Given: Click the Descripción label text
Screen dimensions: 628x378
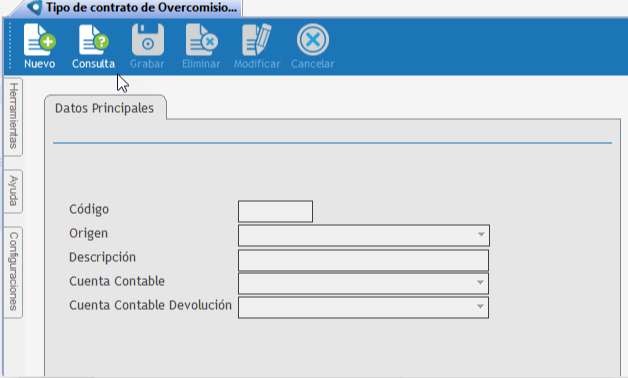Looking at the screenshot, I should coord(103,257).
